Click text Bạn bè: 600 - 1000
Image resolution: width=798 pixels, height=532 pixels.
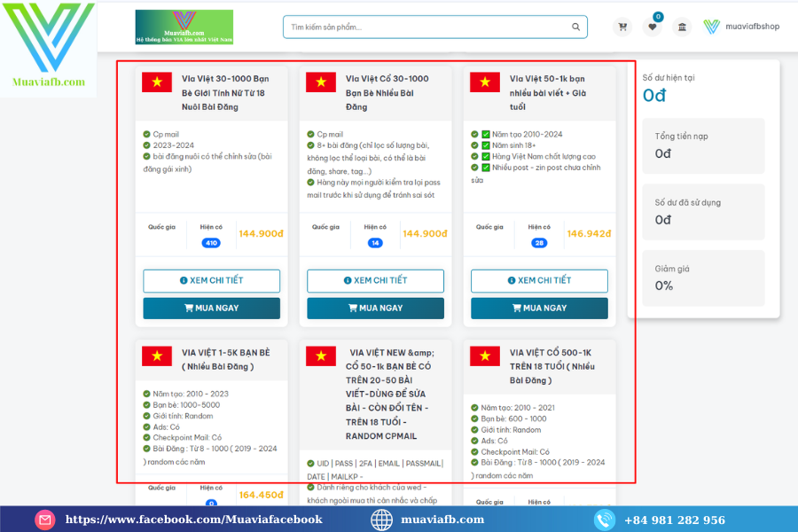click(513, 419)
